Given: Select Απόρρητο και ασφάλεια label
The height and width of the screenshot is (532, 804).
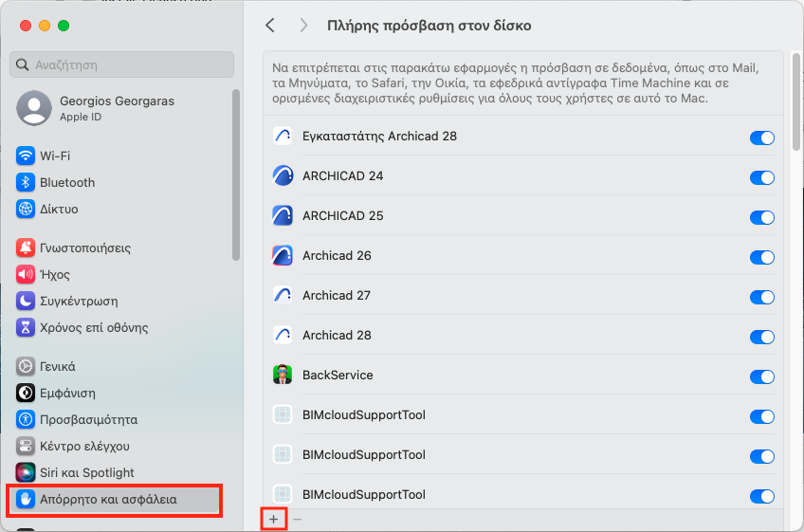Looking at the screenshot, I should pyautogui.click(x=108, y=499).
